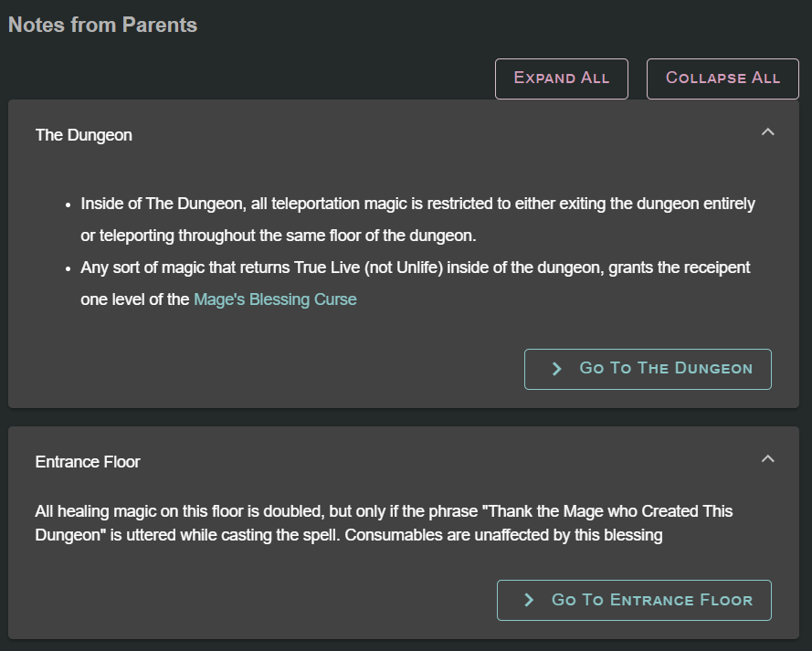Click Go To The Dungeon button label
This screenshot has height=651, width=812.
[666, 369]
